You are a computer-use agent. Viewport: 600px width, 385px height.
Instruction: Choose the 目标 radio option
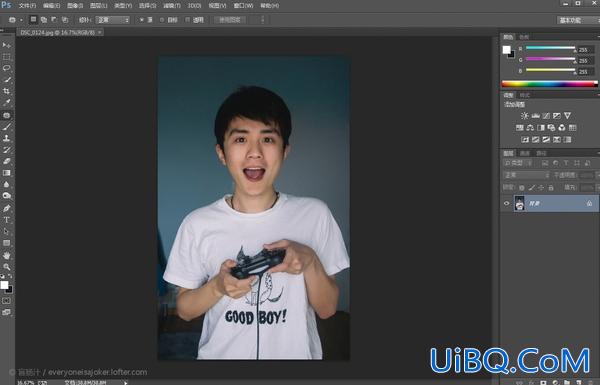[162, 20]
